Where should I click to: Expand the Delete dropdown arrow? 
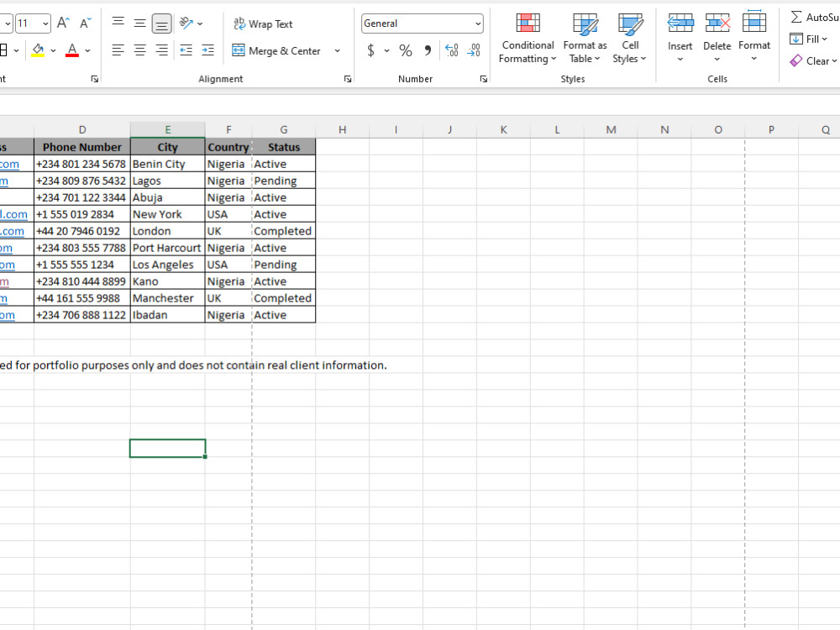717,59
